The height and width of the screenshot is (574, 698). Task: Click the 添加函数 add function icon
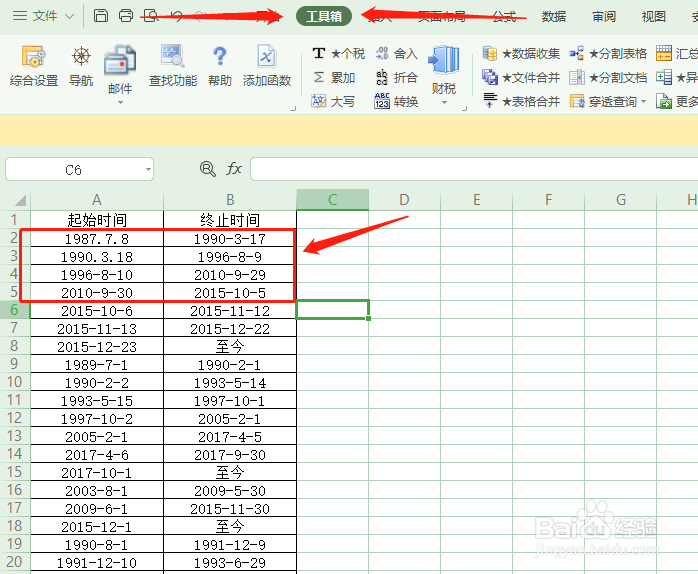coord(266,57)
